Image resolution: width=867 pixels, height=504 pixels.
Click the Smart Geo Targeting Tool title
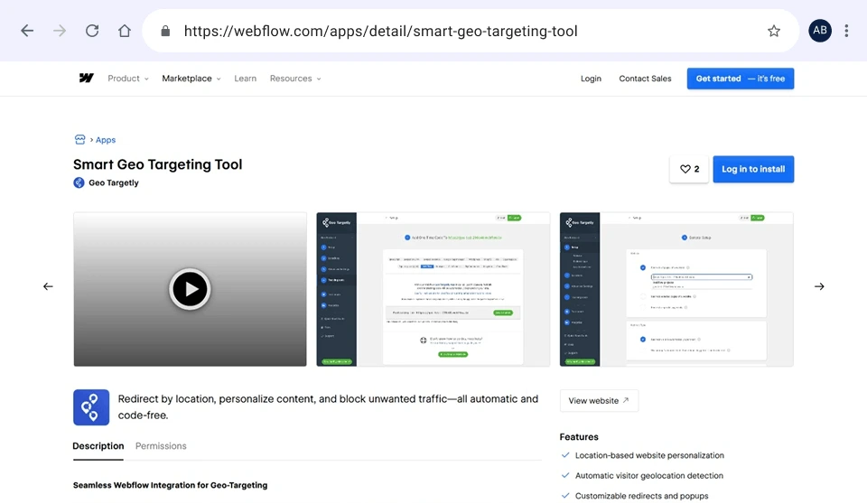click(x=157, y=164)
